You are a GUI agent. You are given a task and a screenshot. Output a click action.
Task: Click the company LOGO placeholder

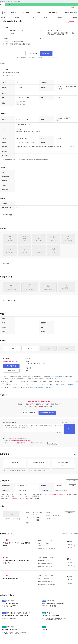coord(11,514)
